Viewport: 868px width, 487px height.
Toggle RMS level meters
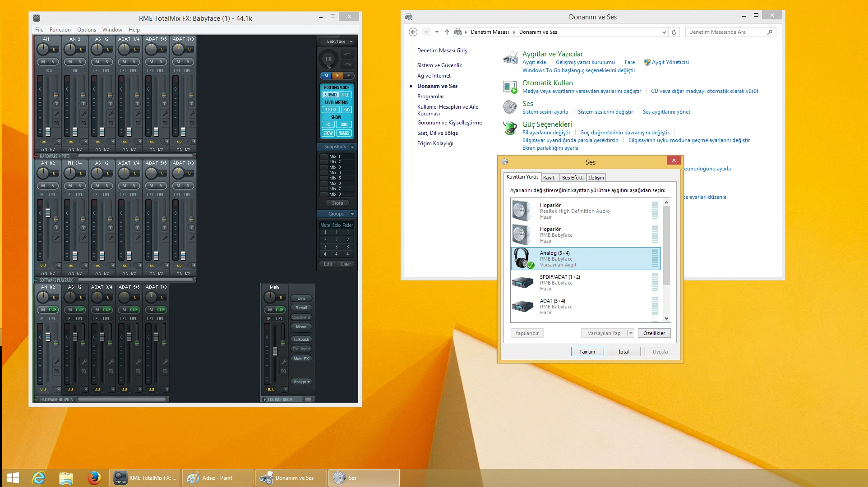coord(346,110)
